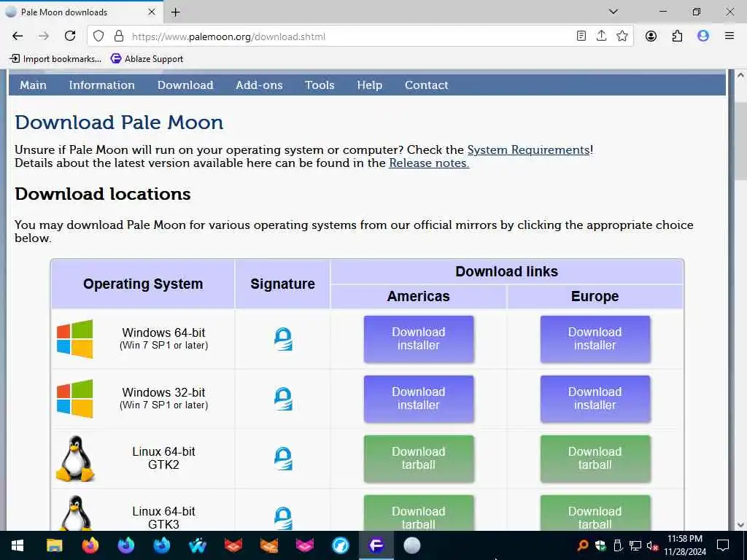This screenshot has width=747, height=560.
Task: Bookmark this page with the star icon
Action: point(622,36)
